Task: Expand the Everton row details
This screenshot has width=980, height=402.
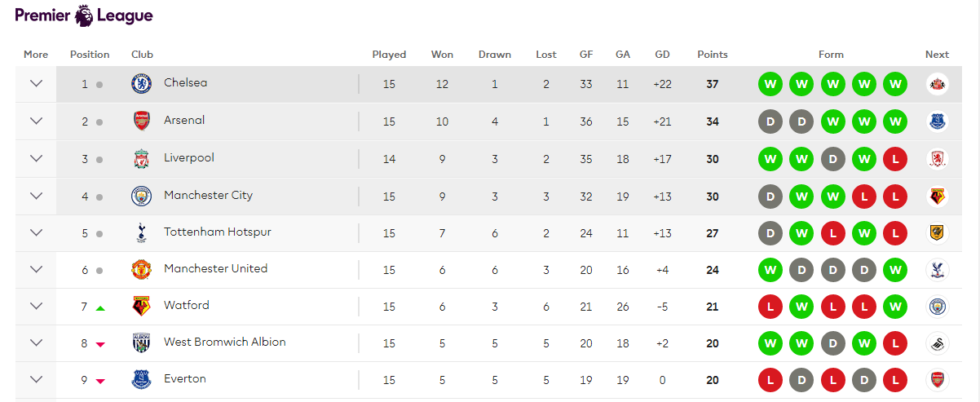Action: pos(36,379)
